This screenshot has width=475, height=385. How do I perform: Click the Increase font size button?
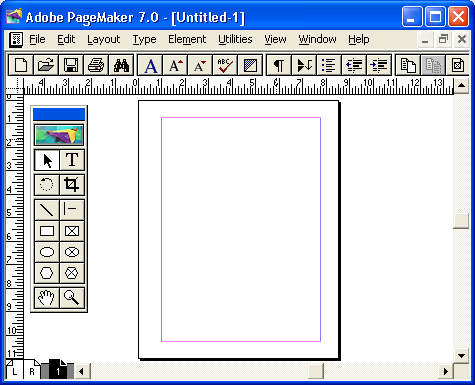coord(175,65)
